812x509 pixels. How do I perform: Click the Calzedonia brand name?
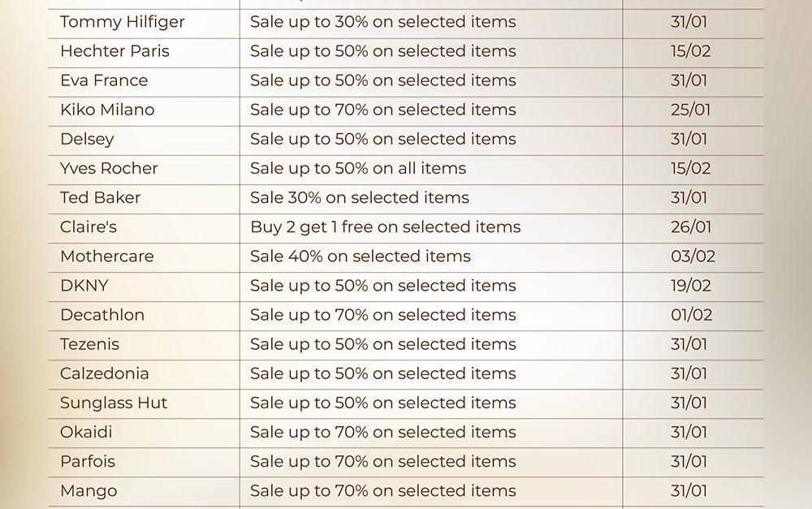[x=104, y=373]
